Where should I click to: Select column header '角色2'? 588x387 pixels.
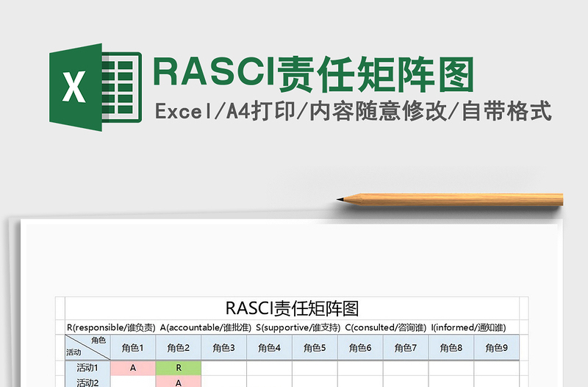(x=179, y=347)
